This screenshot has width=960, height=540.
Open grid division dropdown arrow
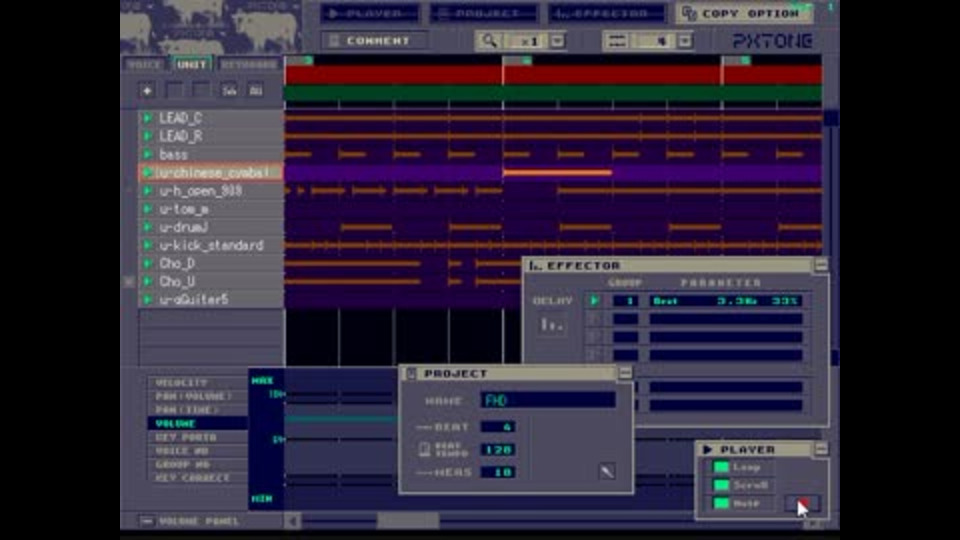684,41
